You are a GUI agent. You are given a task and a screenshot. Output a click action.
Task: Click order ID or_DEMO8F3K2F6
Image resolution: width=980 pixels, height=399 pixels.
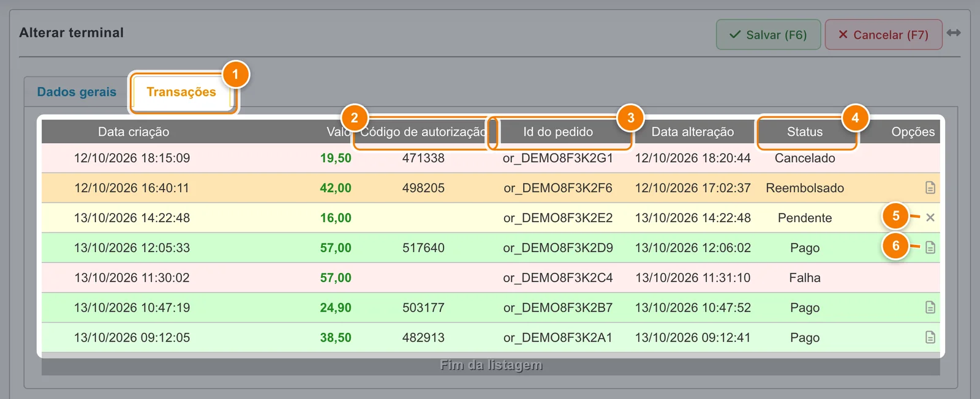pos(558,188)
